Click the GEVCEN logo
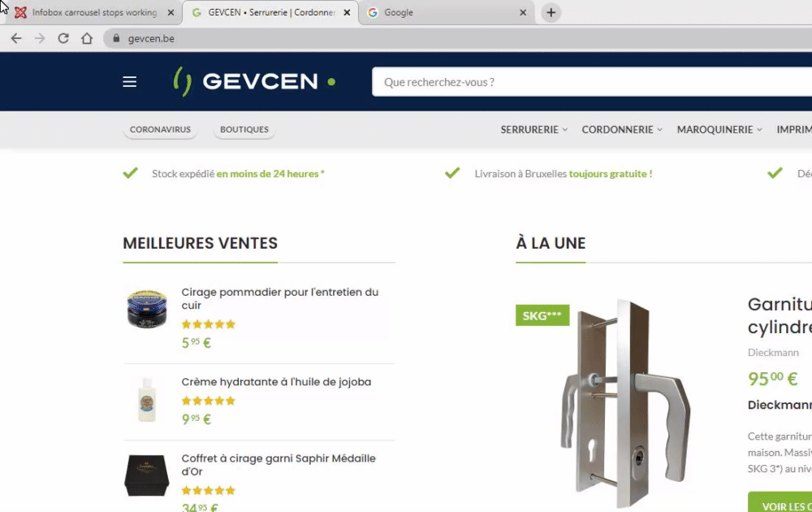812x512 pixels. pos(254,81)
